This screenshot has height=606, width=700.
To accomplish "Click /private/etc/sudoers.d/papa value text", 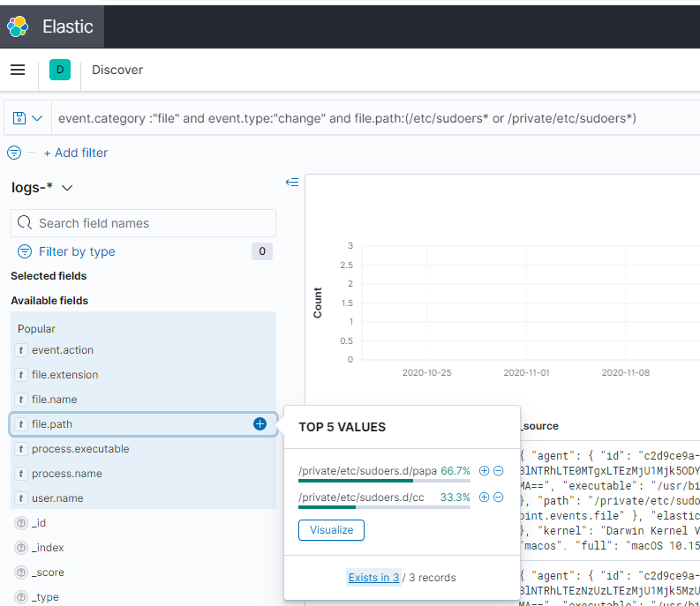I will [x=367, y=471].
